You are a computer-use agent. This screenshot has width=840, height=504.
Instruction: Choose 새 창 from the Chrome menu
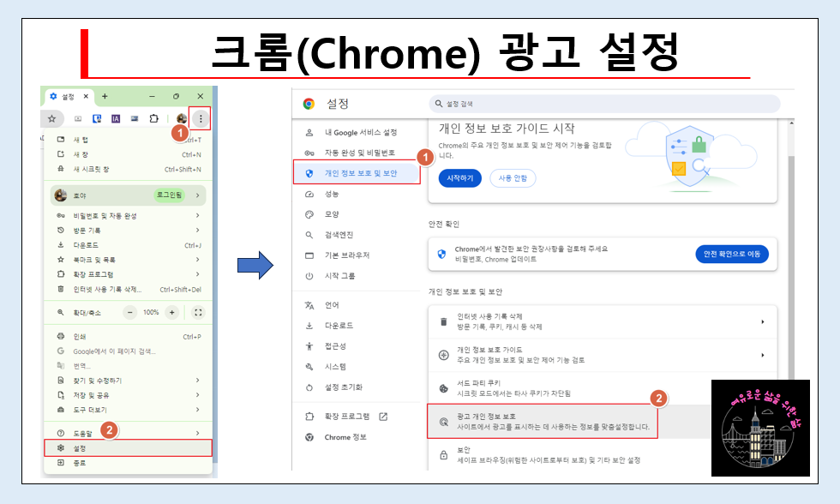point(128,154)
